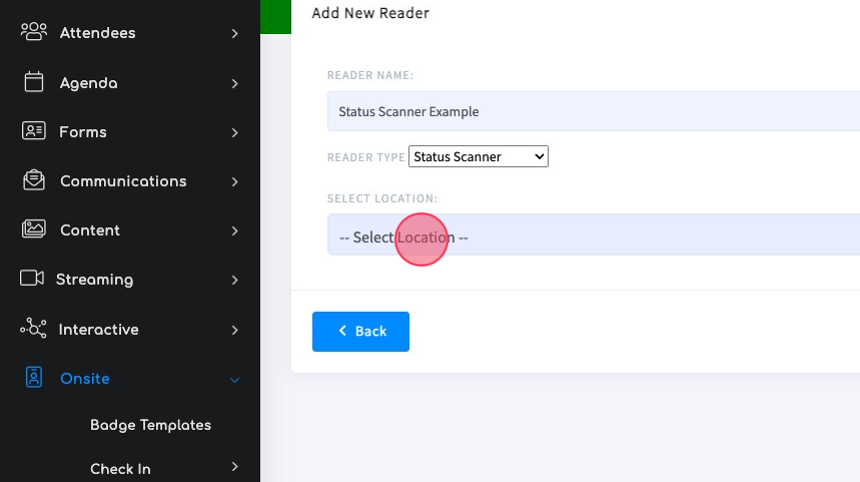Click the Attendees people icon
The image size is (860, 482).
33,32
